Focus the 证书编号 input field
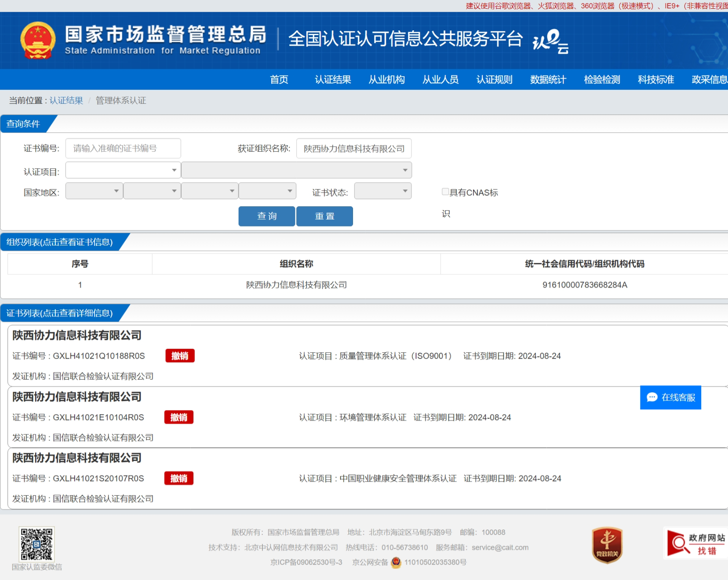 (x=123, y=149)
